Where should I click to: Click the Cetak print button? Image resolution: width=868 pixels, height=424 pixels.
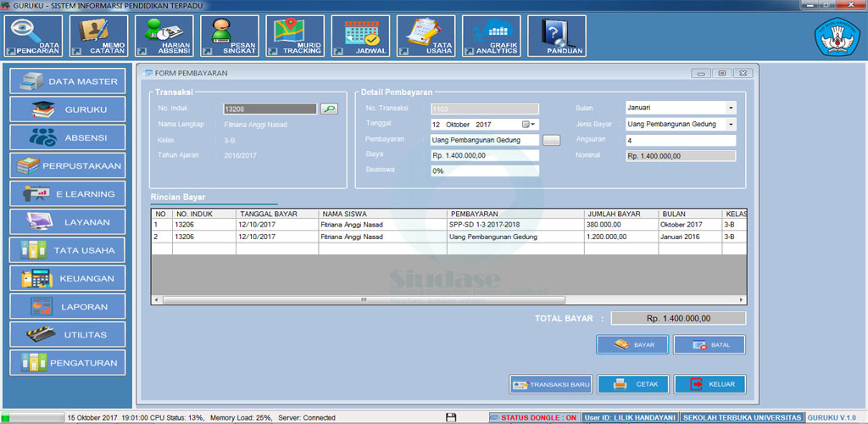click(x=633, y=384)
